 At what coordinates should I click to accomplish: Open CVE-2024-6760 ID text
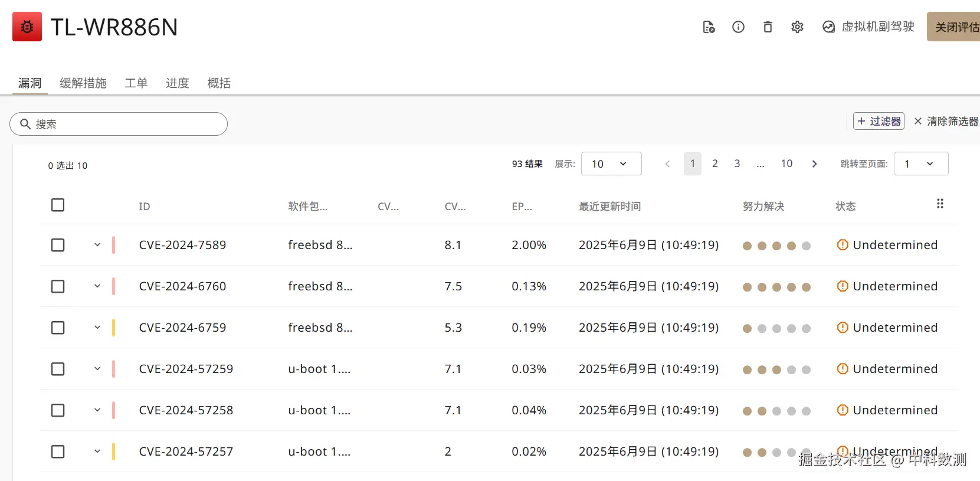[x=182, y=286]
